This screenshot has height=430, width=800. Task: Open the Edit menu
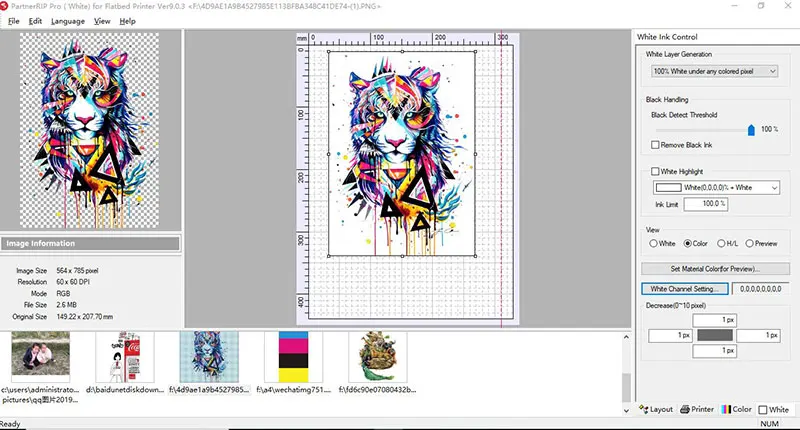[x=35, y=21]
